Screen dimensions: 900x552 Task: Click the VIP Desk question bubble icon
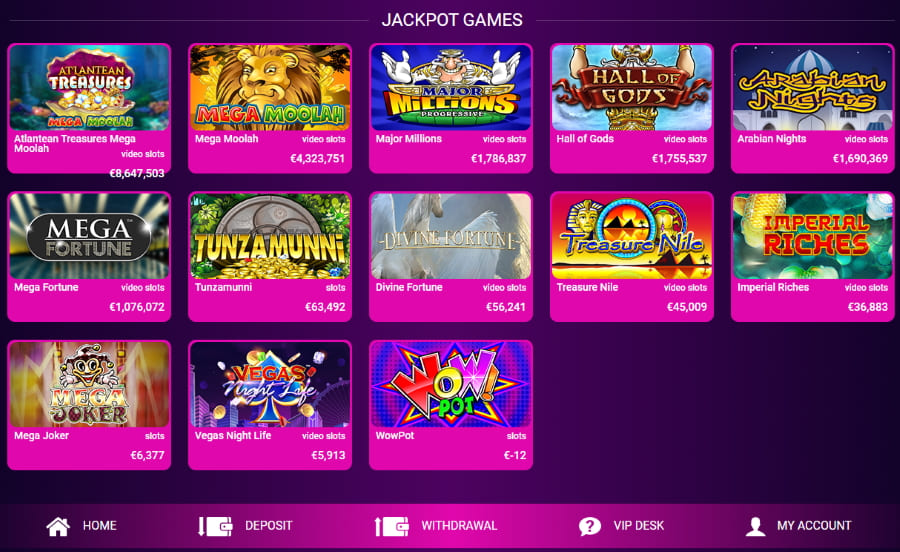pyautogui.click(x=589, y=526)
